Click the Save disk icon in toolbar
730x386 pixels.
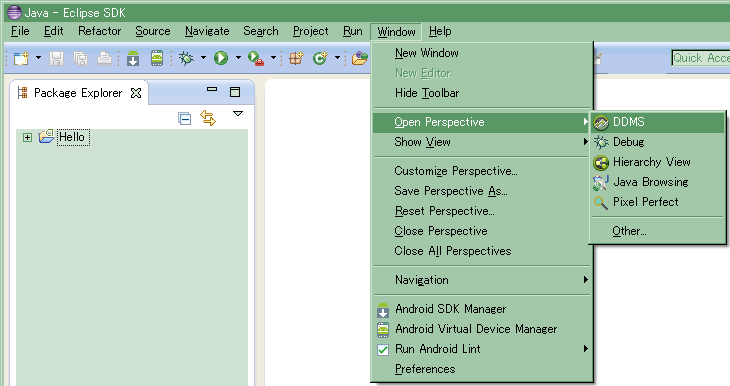[x=56, y=58]
